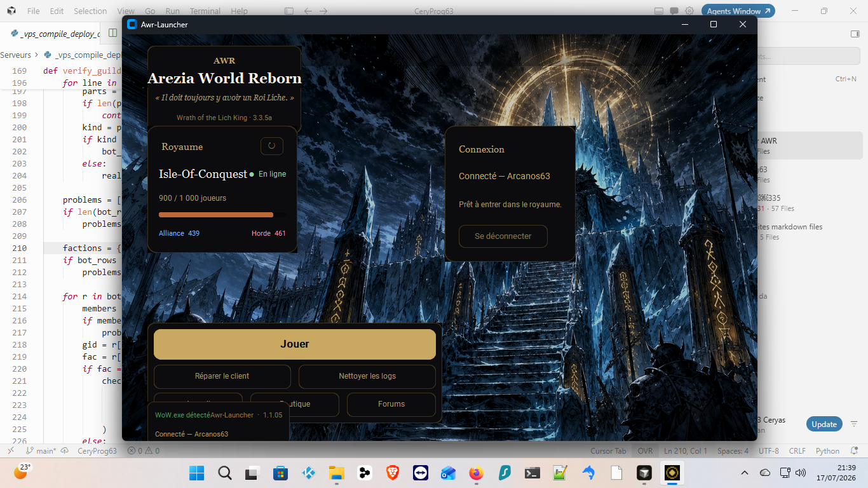Click the Awr-Launcher taskbar icon
This screenshot has height=488, width=868.
pos(672,473)
